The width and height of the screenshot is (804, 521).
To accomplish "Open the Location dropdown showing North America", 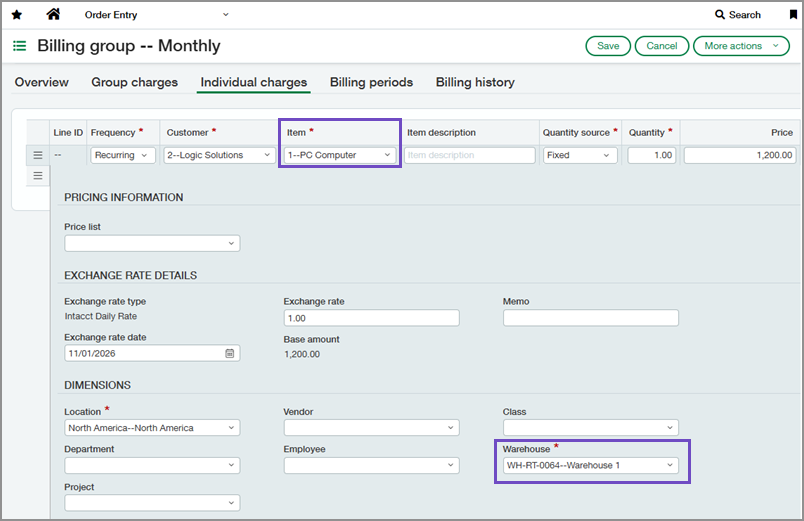I will pos(152,428).
